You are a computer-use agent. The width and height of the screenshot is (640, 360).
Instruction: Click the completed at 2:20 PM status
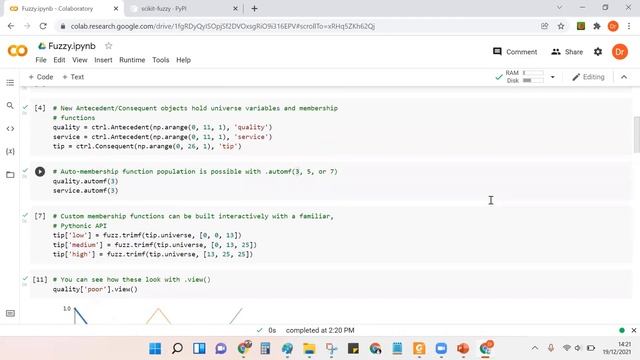click(x=320, y=330)
